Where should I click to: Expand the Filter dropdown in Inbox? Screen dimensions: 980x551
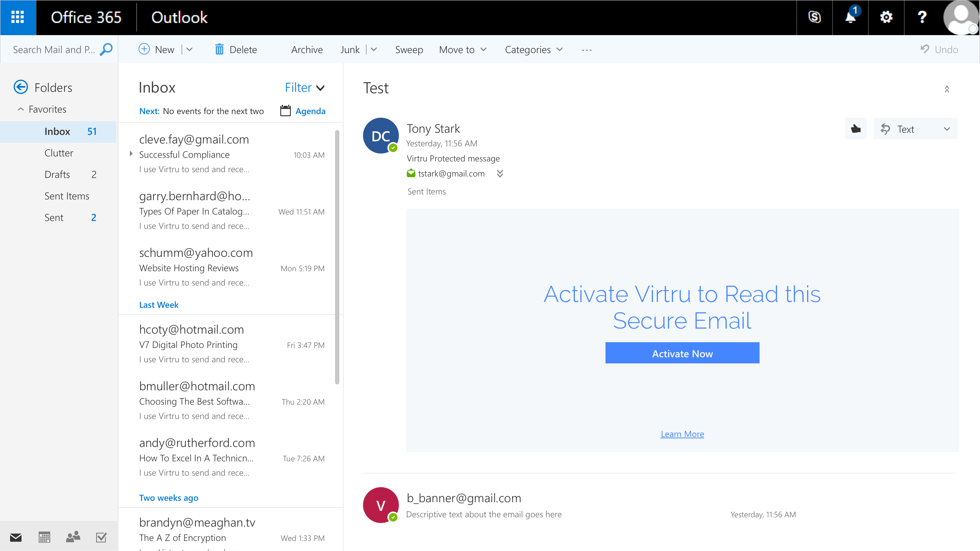click(x=305, y=87)
